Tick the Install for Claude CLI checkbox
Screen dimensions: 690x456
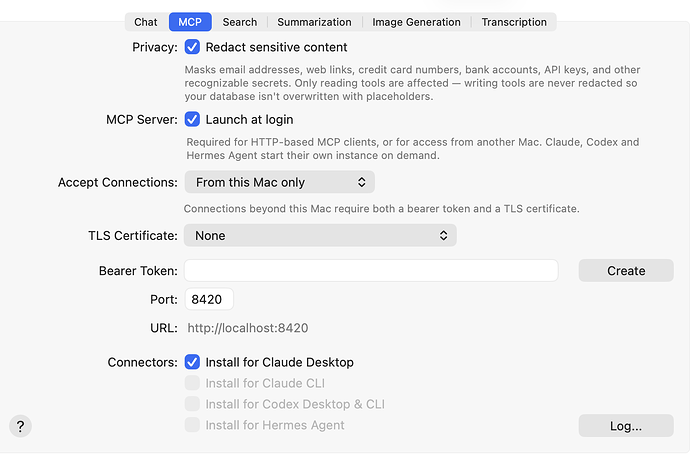coord(192,383)
